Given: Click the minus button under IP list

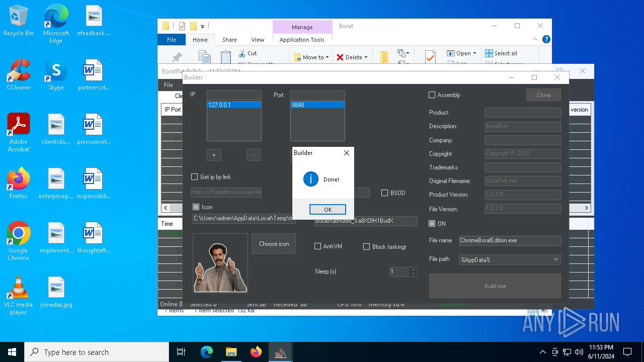Looking at the screenshot, I should click(x=254, y=155).
